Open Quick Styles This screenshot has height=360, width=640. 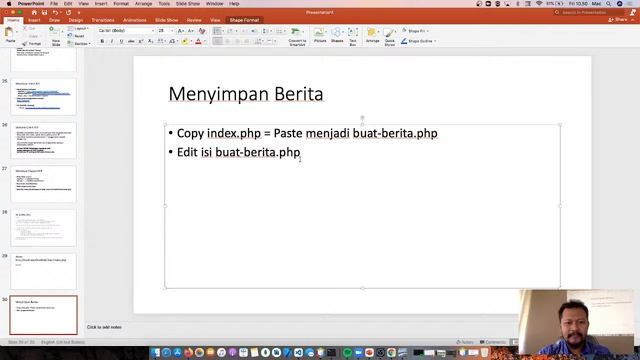coord(390,37)
